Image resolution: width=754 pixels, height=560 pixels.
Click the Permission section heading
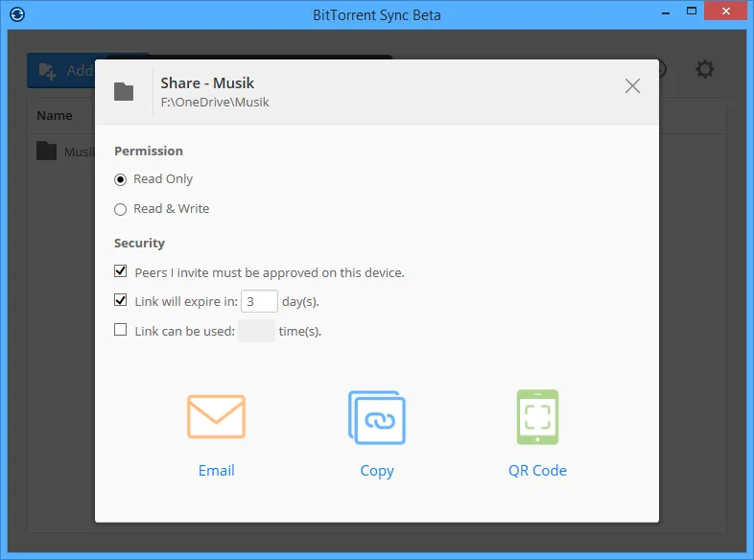pos(149,151)
